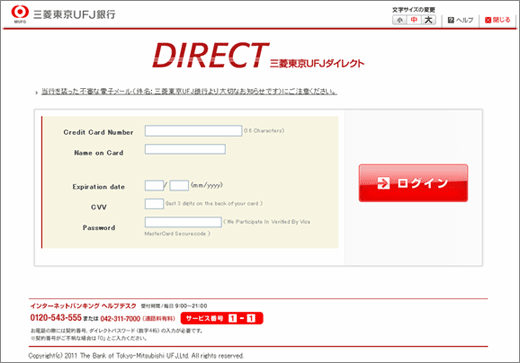Set font size to medium (中)

pyautogui.click(x=414, y=20)
